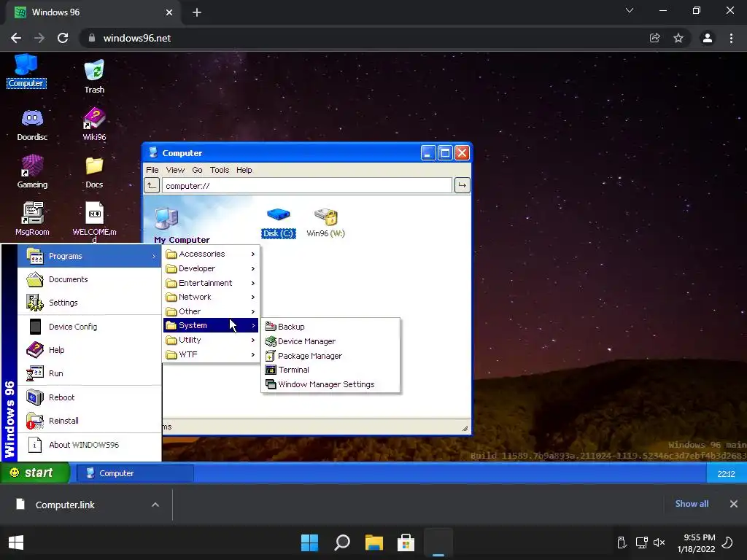
Task: Open host Microsoft Store taskbar icon
Action: coord(406,542)
